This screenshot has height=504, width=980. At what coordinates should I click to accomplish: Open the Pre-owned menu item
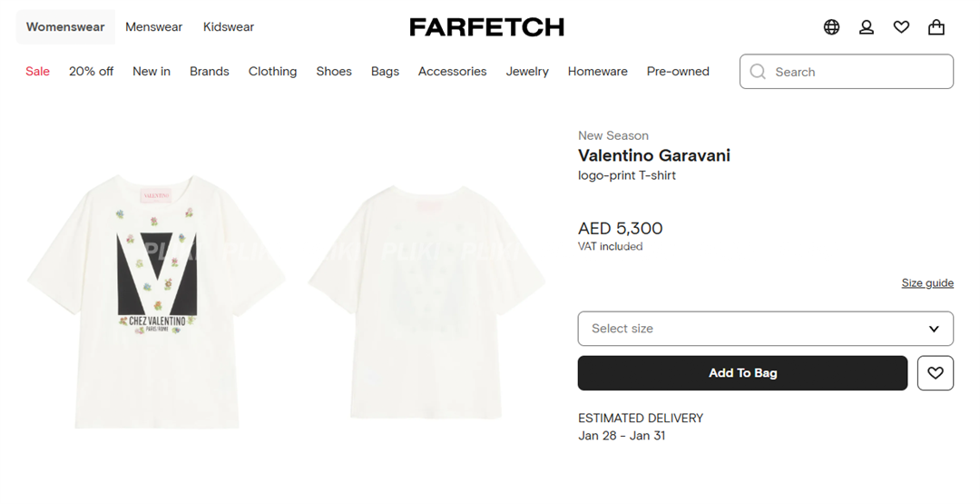click(x=678, y=71)
